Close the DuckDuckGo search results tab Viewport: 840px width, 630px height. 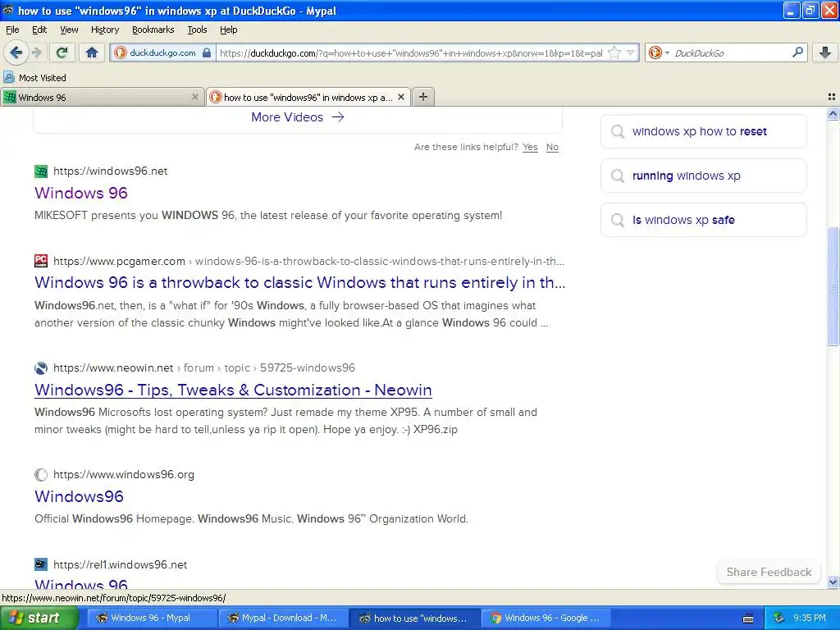[400, 97]
